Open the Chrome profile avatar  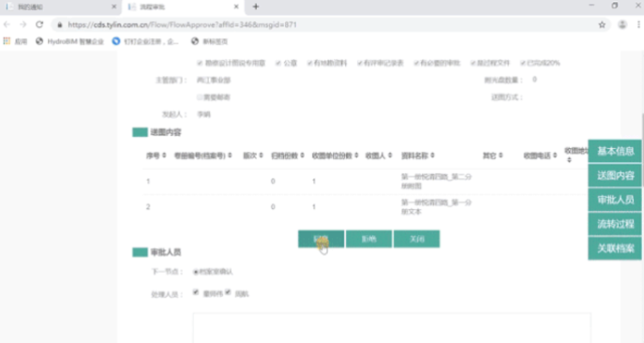(x=622, y=24)
